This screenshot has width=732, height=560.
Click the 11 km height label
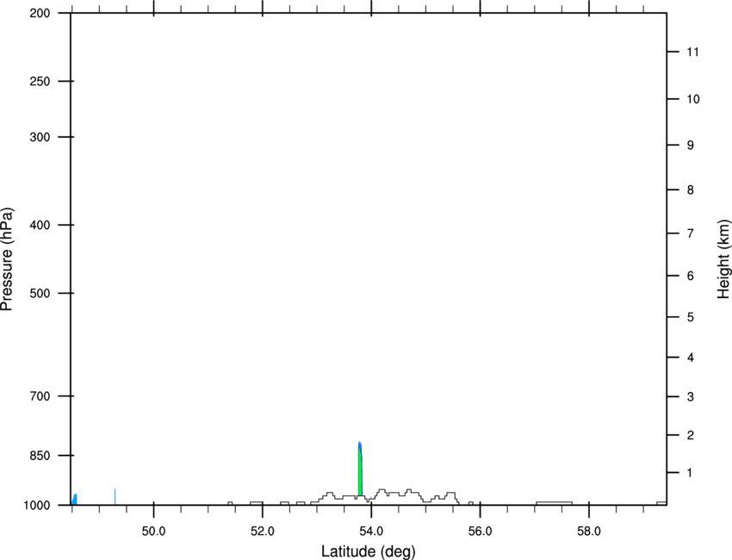[693, 52]
